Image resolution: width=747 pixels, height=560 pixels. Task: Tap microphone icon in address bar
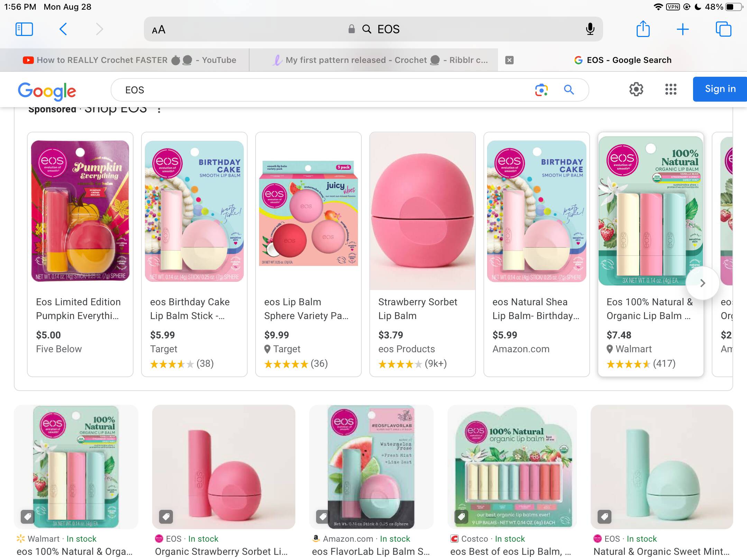coord(590,29)
